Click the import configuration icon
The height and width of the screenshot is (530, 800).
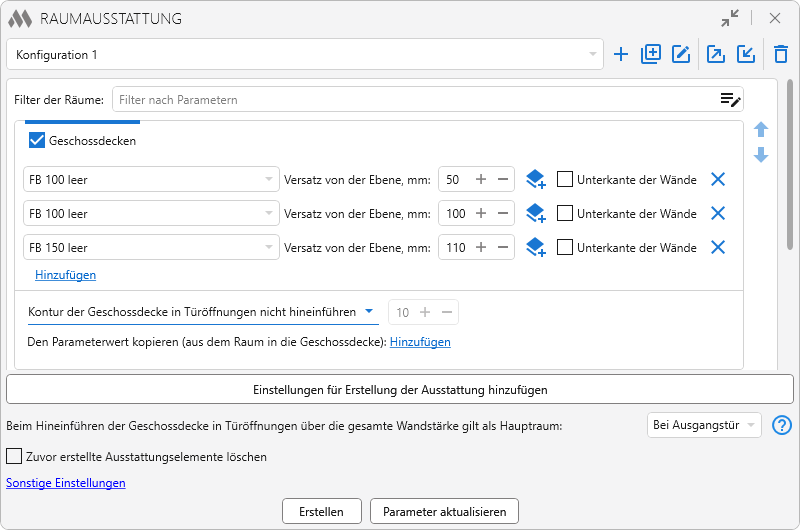click(x=746, y=55)
